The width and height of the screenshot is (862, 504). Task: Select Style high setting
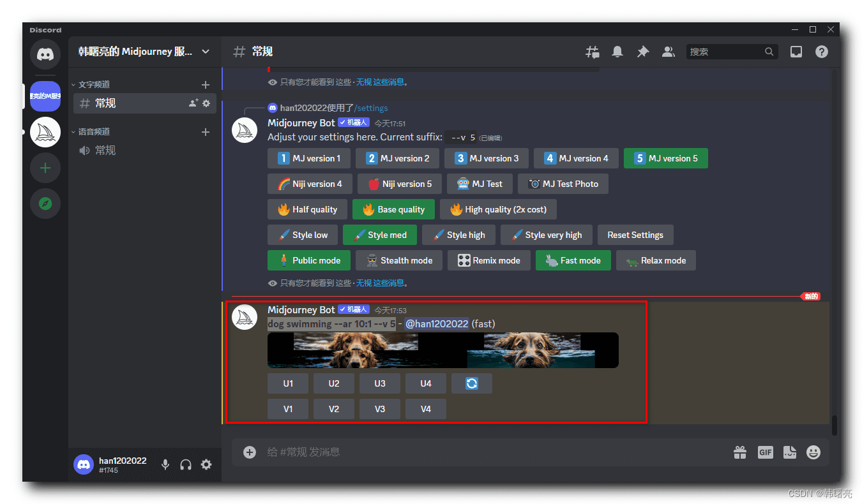pyautogui.click(x=458, y=235)
